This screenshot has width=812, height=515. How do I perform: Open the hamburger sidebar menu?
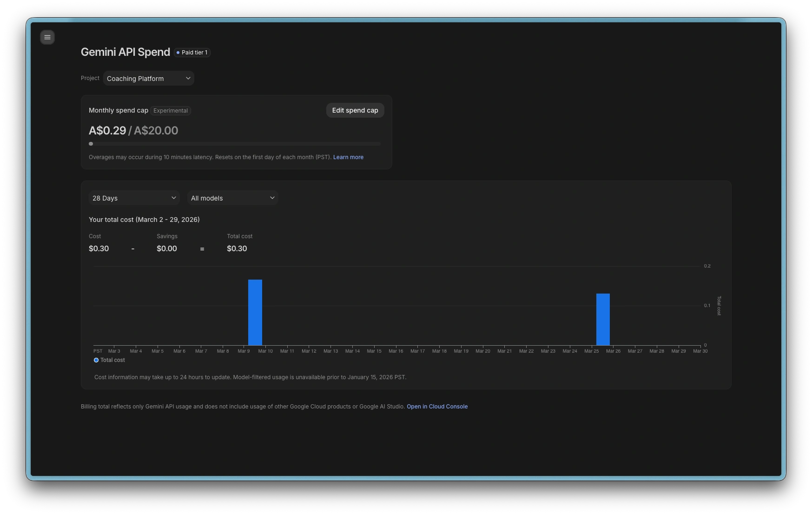(x=47, y=37)
